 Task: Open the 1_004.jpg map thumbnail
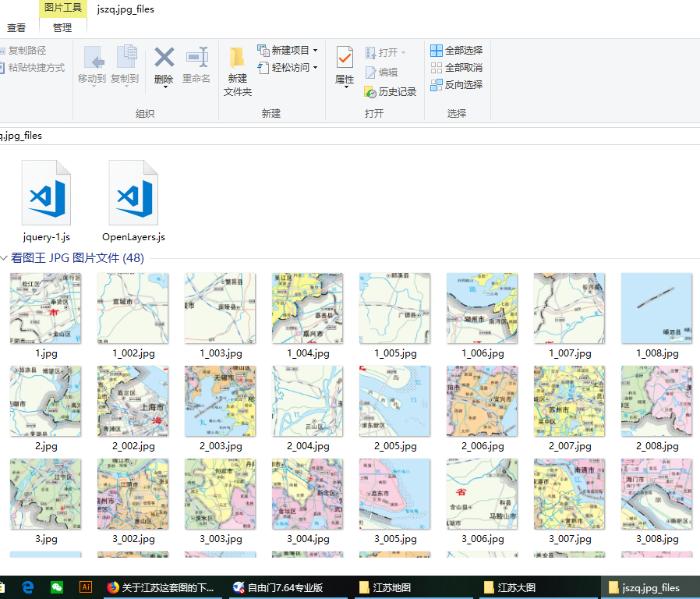click(307, 308)
